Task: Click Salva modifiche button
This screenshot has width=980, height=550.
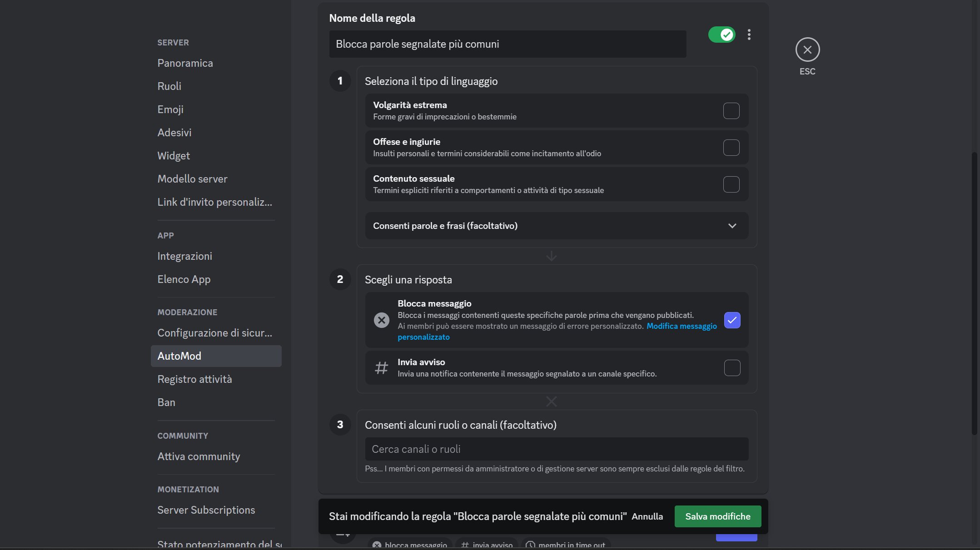Action: pos(717,516)
